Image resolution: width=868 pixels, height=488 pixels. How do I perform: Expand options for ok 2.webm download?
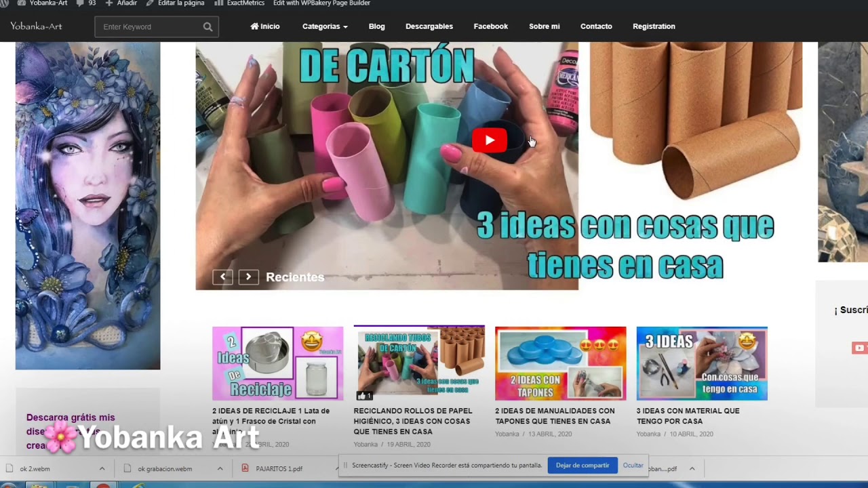[102, 468]
